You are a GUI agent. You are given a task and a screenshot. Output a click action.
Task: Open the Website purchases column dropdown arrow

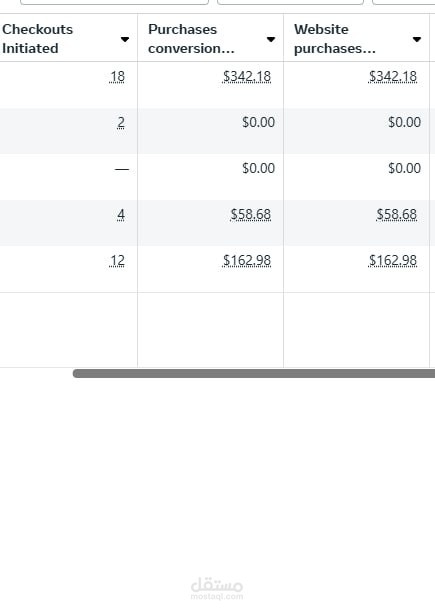coord(417,39)
